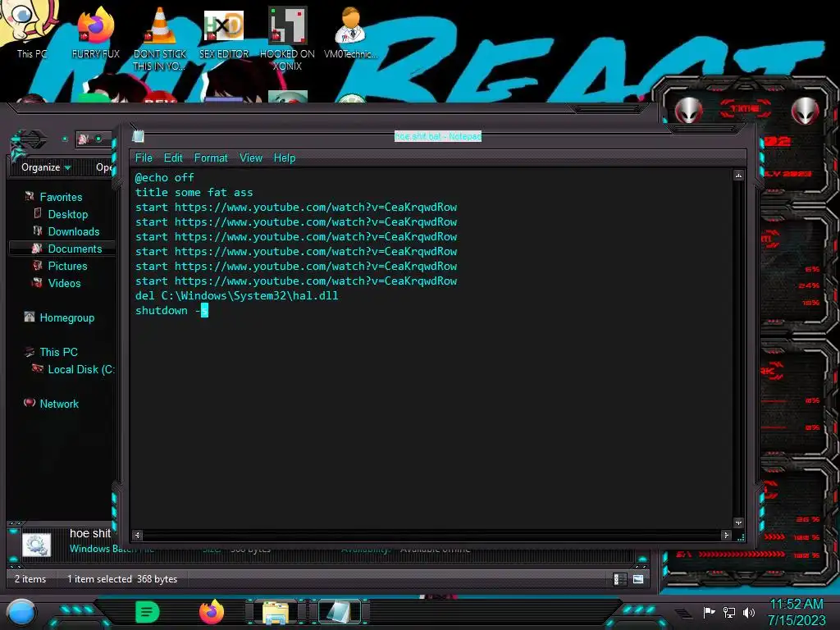Open the Action Center flag tray icon
Image resolution: width=840 pixels, height=630 pixels.
[x=710, y=612]
